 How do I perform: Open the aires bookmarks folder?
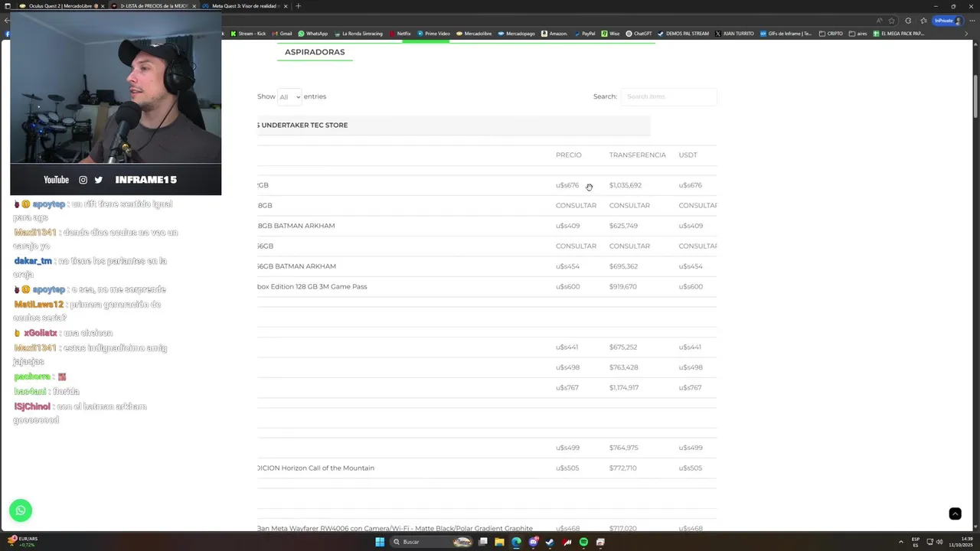tap(858, 34)
